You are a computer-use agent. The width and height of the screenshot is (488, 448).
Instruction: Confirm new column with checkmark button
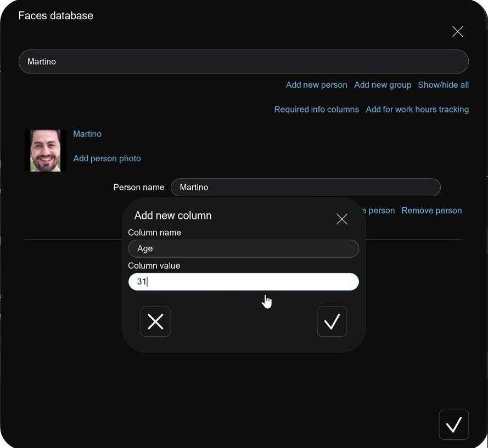(332, 321)
